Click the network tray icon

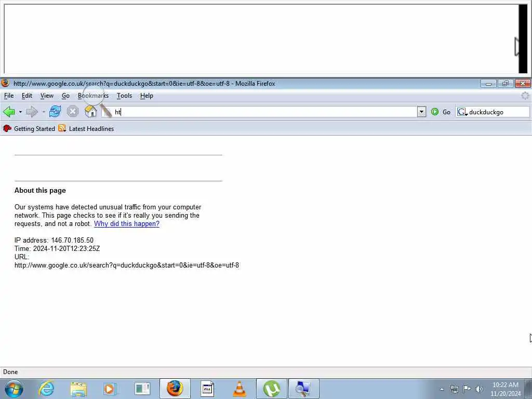click(x=454, y=389)
